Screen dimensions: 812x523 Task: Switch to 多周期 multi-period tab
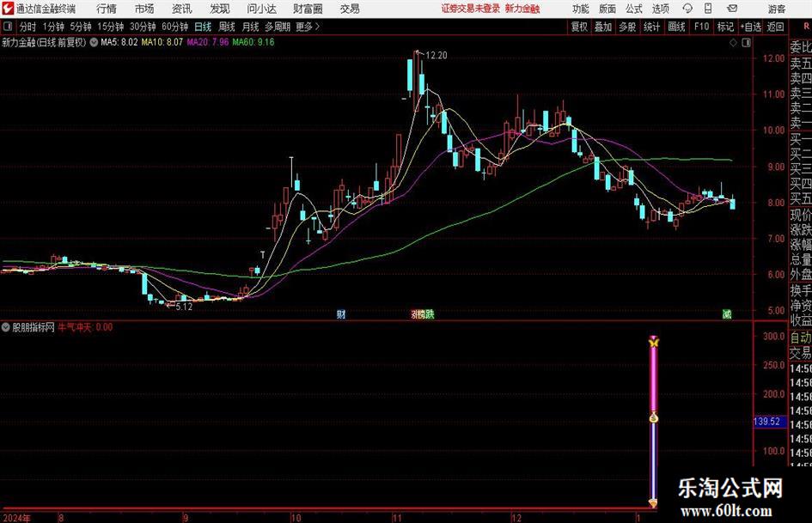278,27
